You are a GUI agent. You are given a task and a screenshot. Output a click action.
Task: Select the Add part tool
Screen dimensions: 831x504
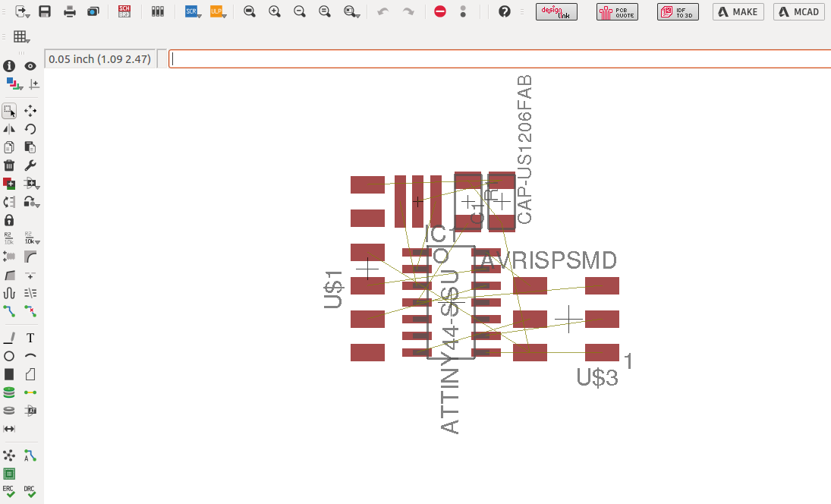point(9,184)
